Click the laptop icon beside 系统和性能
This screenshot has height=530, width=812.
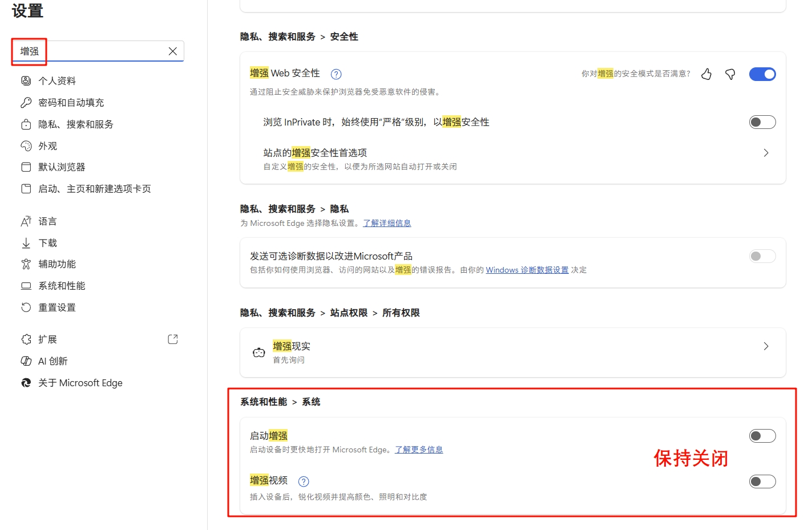click(x=26, y=285)
